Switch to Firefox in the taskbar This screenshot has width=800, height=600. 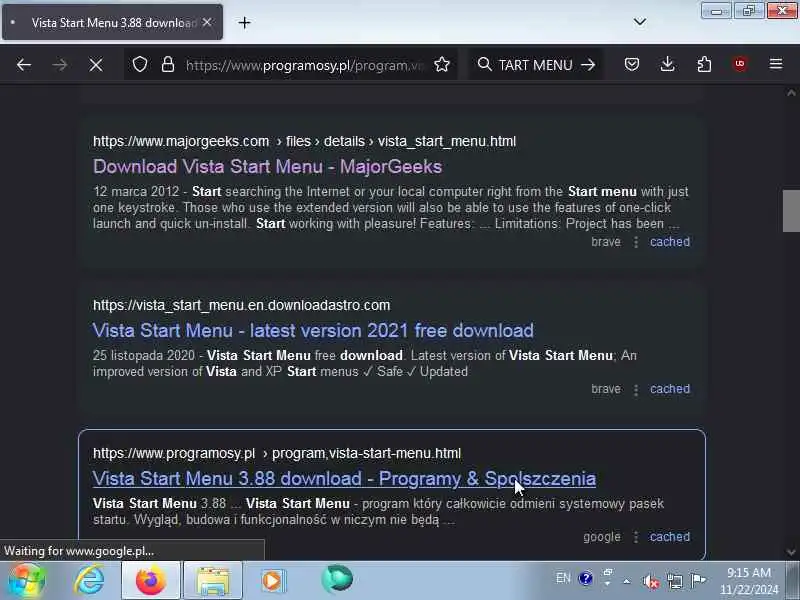click(x=151, y=581)
